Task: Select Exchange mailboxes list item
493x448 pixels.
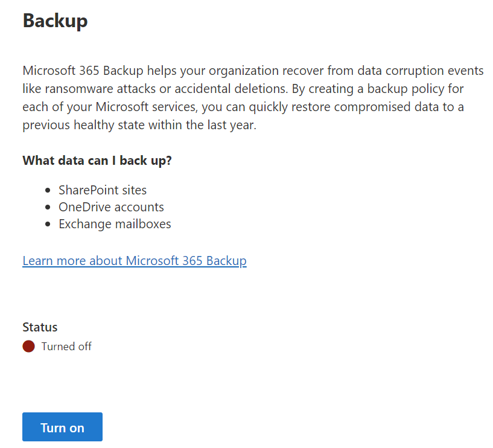Action: (x=115, y=224)
